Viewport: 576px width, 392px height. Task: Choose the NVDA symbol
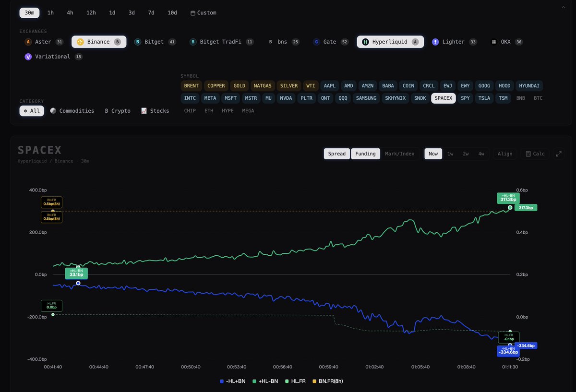(x=286, y=98)
